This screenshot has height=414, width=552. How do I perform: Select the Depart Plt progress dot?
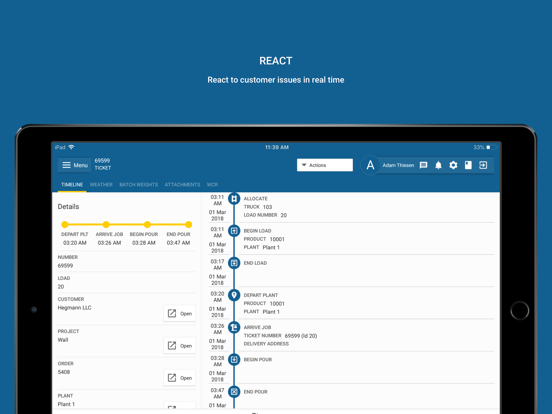pos(65,224)
